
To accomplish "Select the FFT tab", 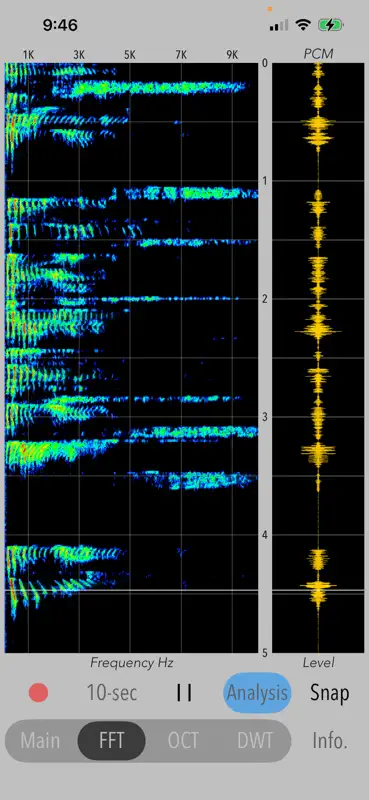I will pos(111,741).
